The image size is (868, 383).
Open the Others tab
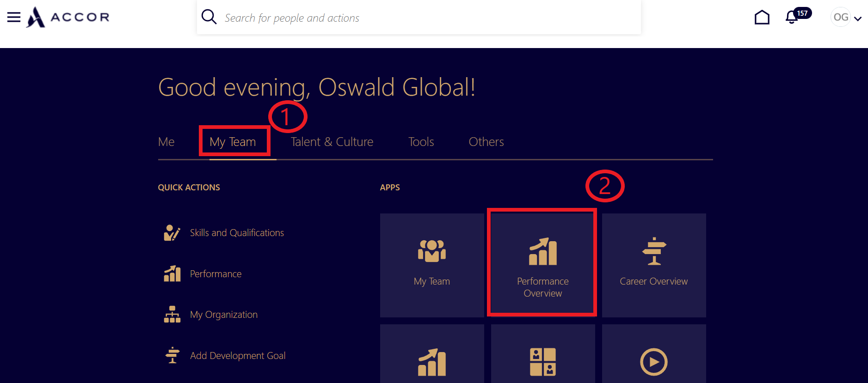point(486,142)
